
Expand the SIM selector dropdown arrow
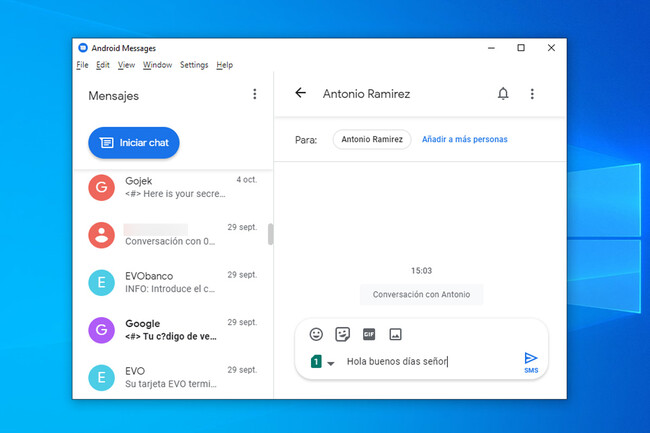(x=330, y=363)
